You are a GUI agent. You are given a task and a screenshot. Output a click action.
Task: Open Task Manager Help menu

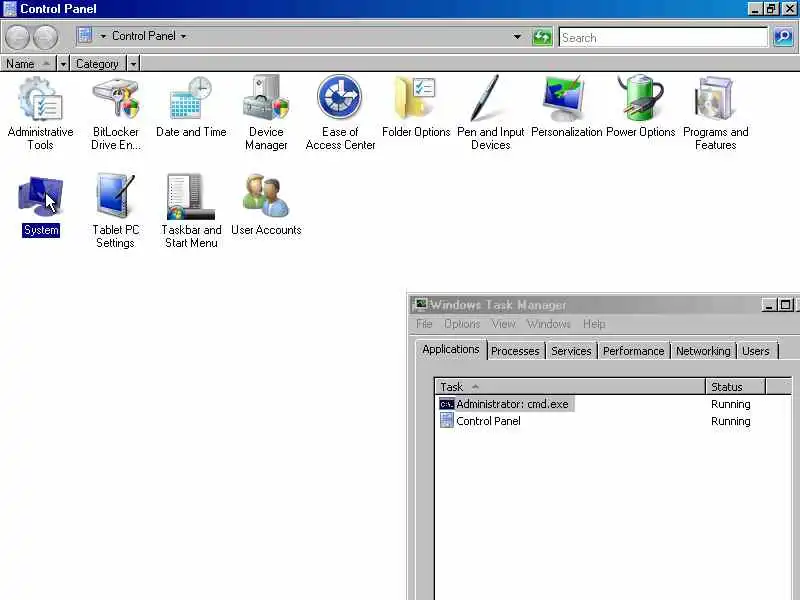[594, 324]
